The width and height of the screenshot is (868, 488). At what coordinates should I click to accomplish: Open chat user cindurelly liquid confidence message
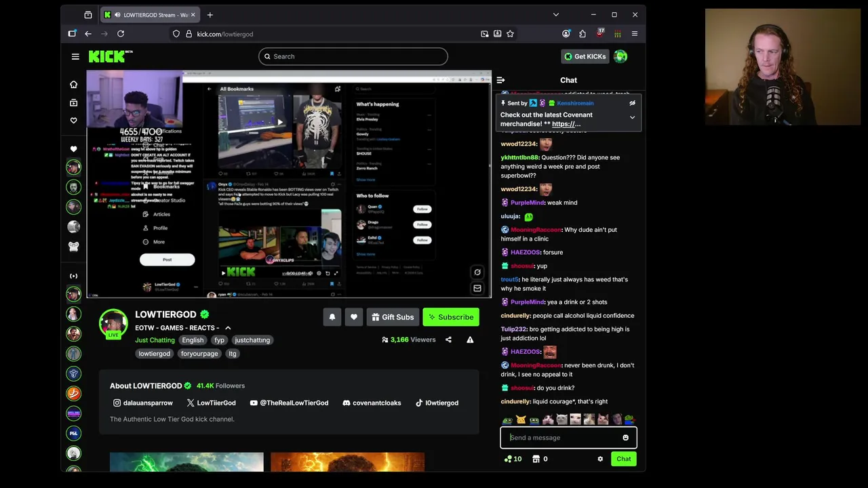515,316
